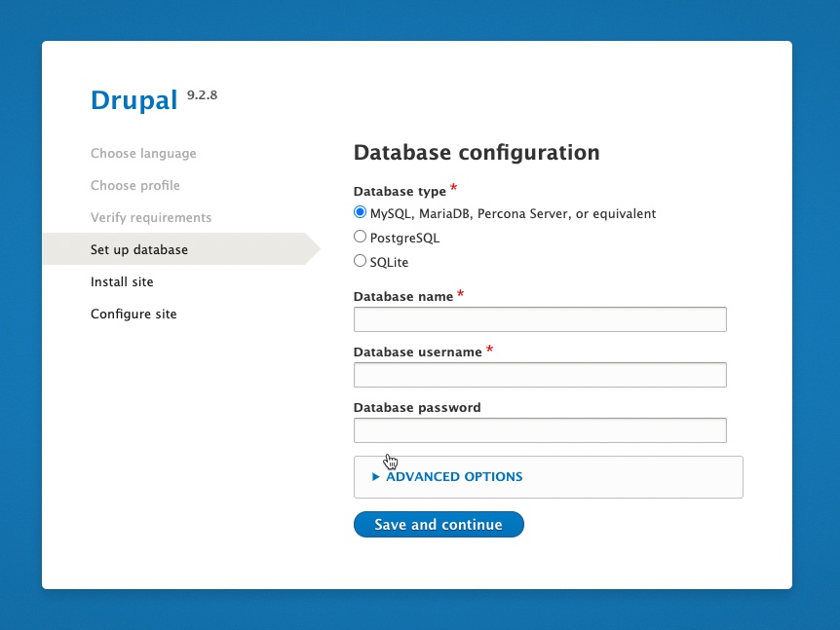Select the Choose profile installer step
Screen dimensions: 840x630
(135, 186)
